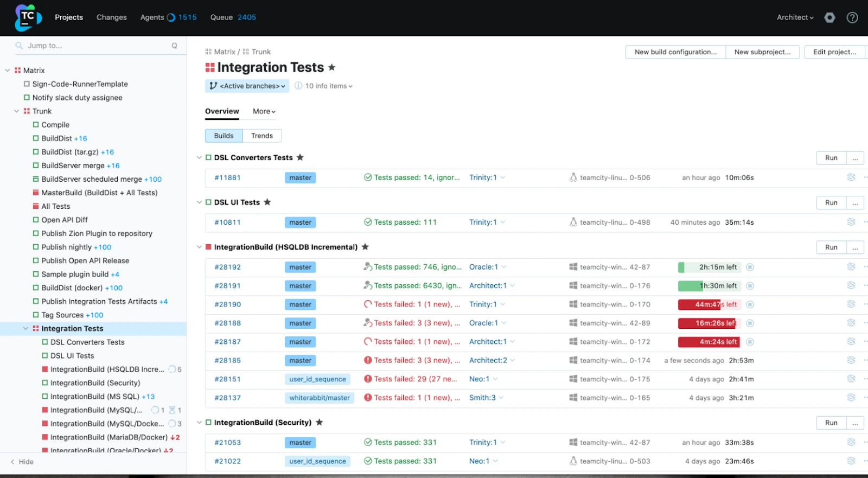
Task: Open layers icon for build #21053
Action: tap(851, 442)
